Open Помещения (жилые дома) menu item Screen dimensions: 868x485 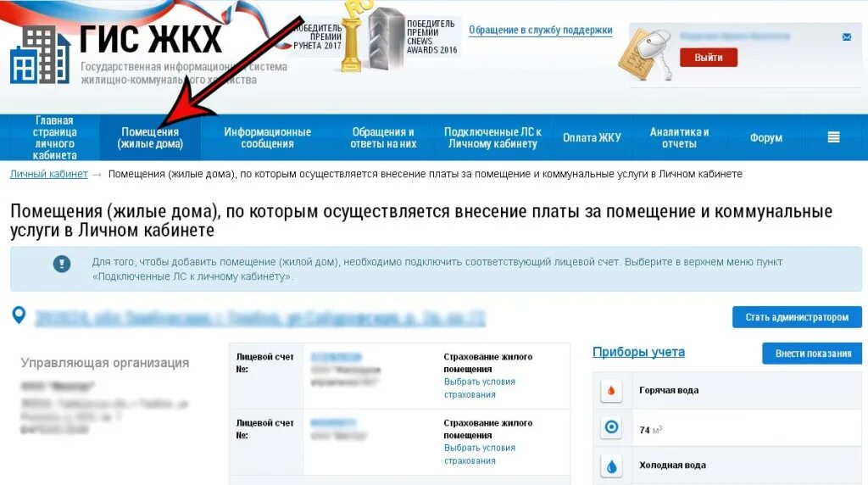(150, 138)
